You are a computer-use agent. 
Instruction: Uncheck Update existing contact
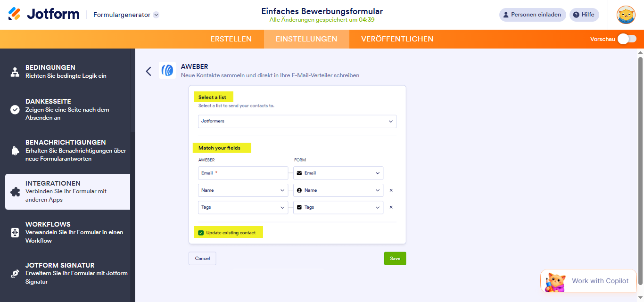click(x=200, y=232)
